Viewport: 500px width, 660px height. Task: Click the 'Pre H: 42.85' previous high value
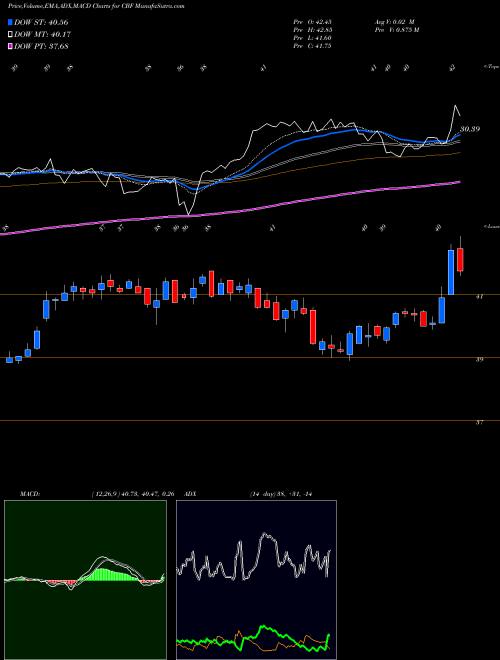coord(313,30)
